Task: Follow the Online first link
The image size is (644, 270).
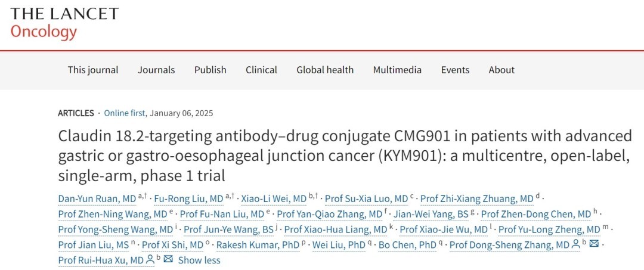Action: (125, 113)
